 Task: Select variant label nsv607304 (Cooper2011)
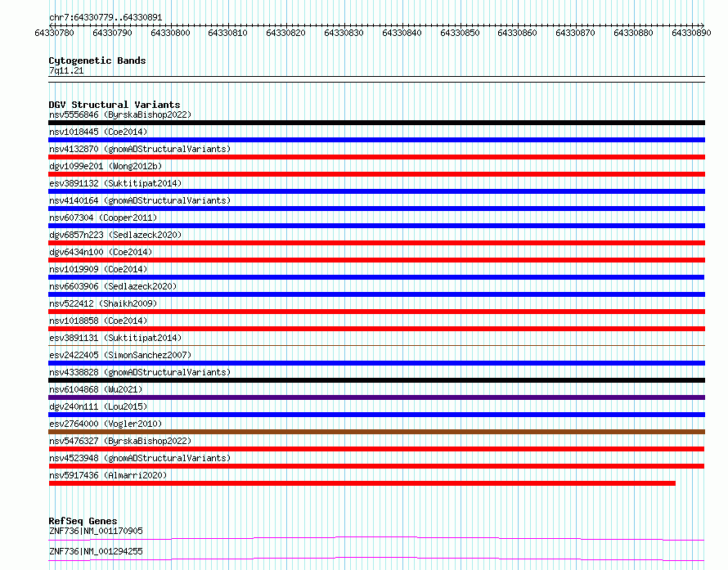(x=103, y=218)
